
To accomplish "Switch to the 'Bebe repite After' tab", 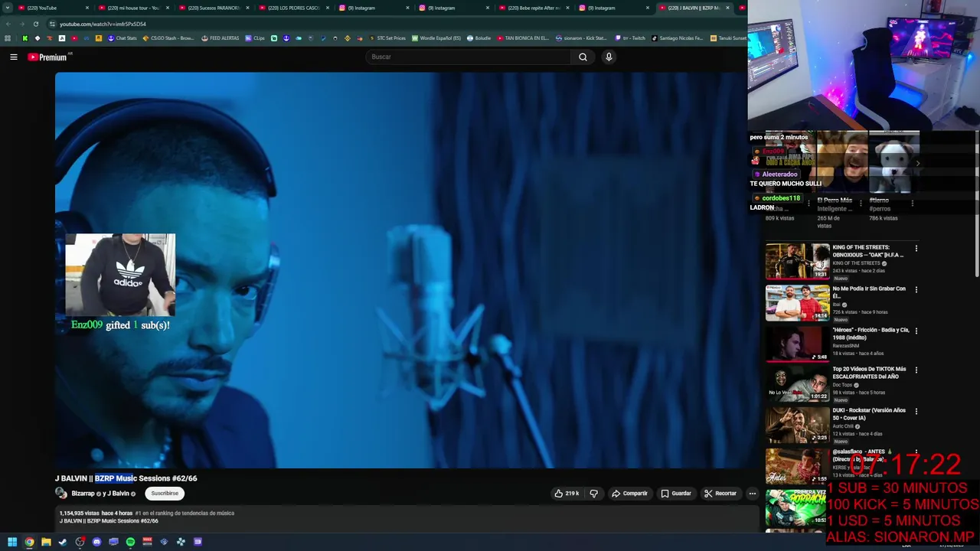I will pos(531,8).
